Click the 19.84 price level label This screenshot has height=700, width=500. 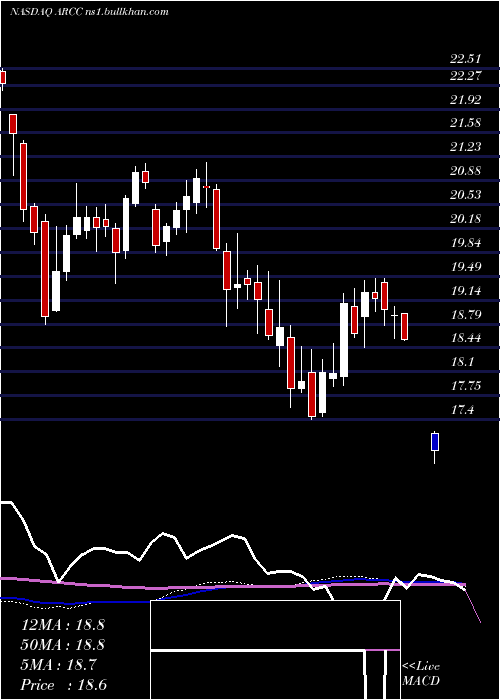tap(466, 243)
